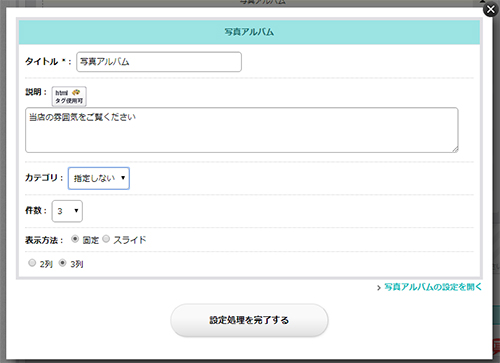Click the html タグ使用可 icon
The width and height of the screenshot is (500, 363).
click(69, 96)
